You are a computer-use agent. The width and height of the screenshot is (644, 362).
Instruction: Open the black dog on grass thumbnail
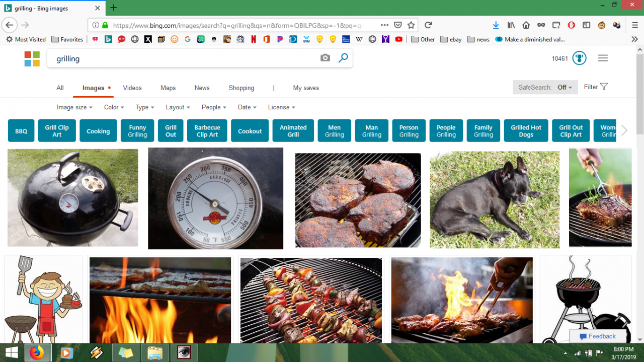pos(495,200)
